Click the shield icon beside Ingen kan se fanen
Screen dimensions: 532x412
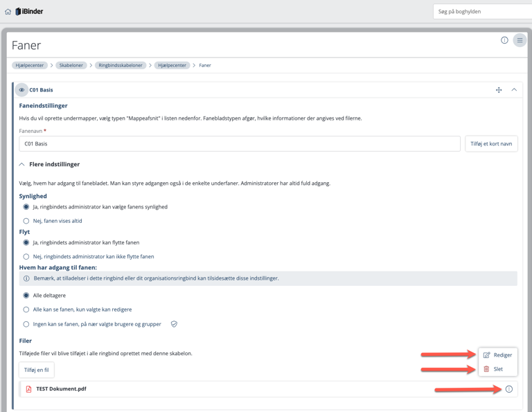point(175,324)
